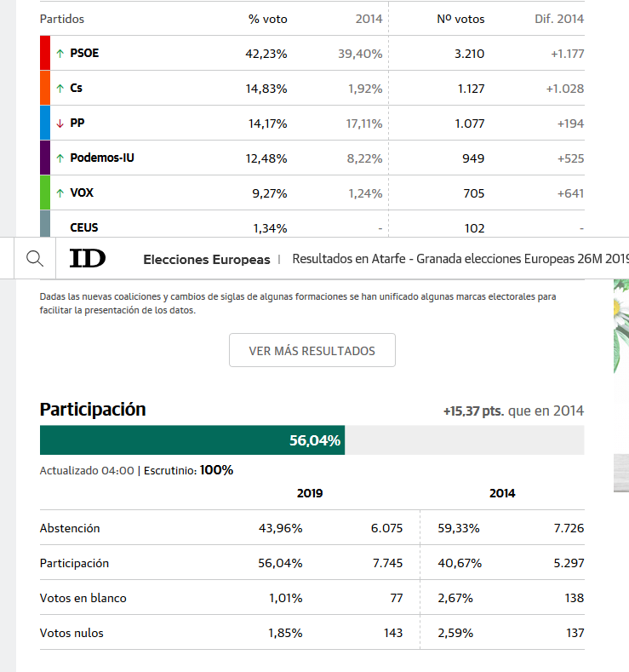Click the Partidos column header
Viewport: 629px width, 672px height.
[x=62, y=19]
